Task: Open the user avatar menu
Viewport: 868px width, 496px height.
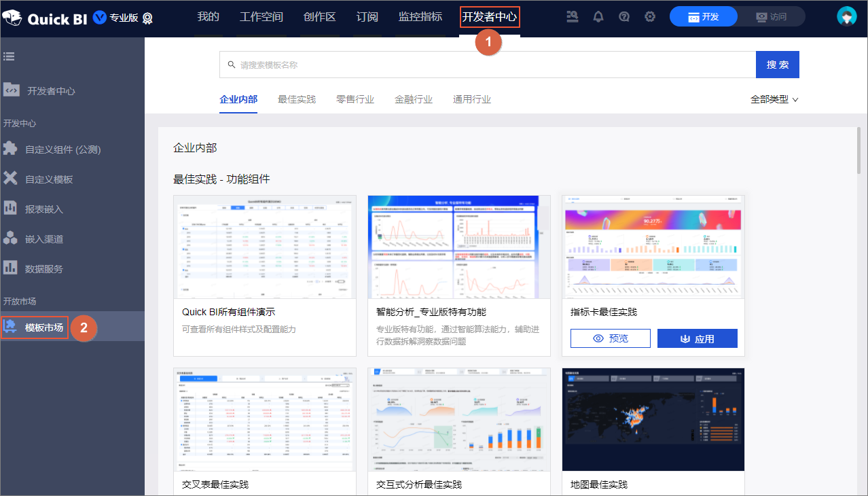Action: [847, 17]
